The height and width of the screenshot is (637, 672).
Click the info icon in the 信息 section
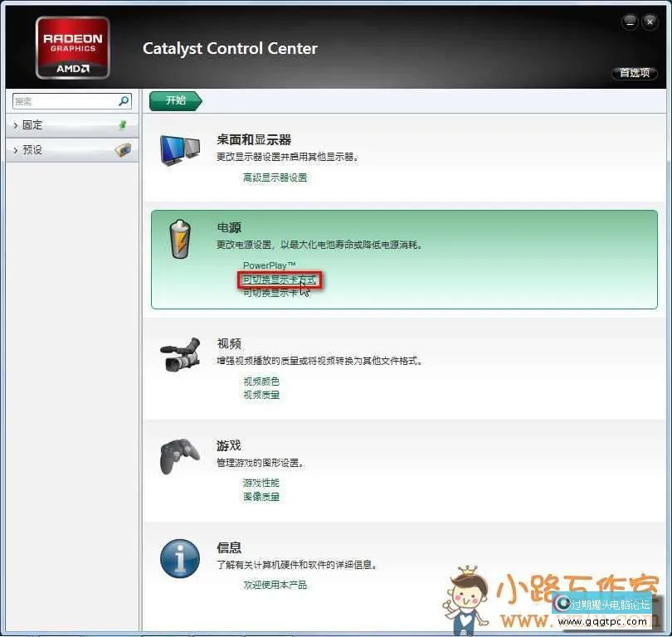click(x=180, y=558)
